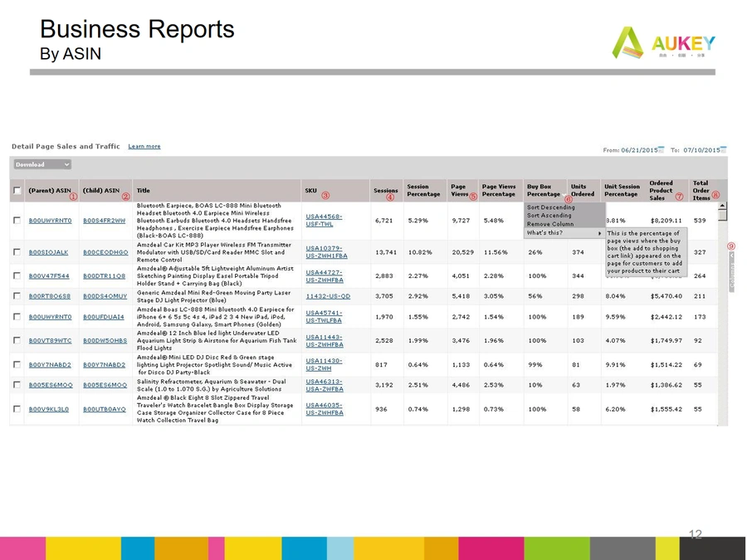Select the checkbox for the B00V47F544 row
747x560 pixels.
click(17, 275)
